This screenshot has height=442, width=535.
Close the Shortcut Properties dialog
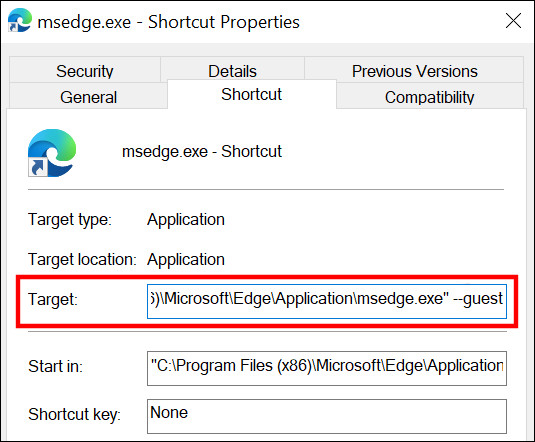[x=513, y=21]
